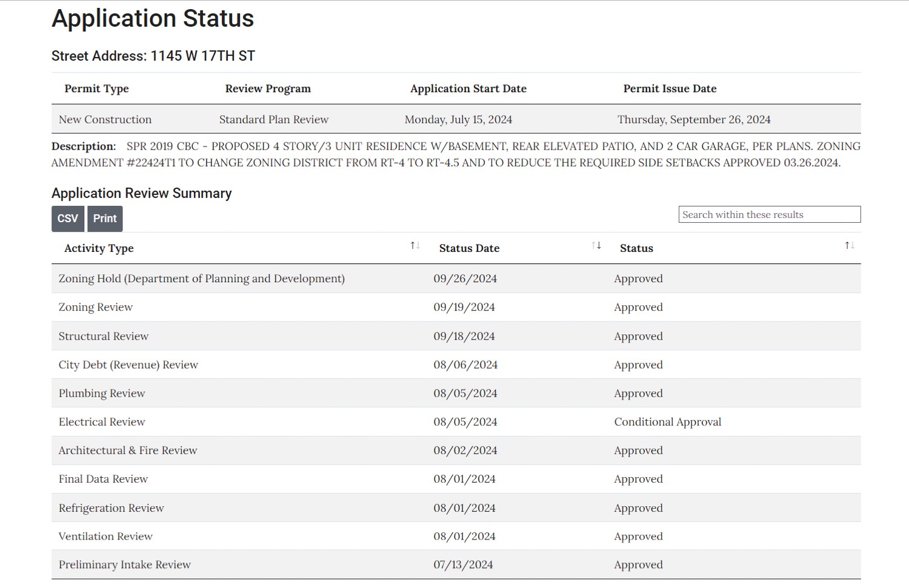Select the Ventilation Review activity cell
This screenshot has height=588, width=909.
tap(105, 536)
